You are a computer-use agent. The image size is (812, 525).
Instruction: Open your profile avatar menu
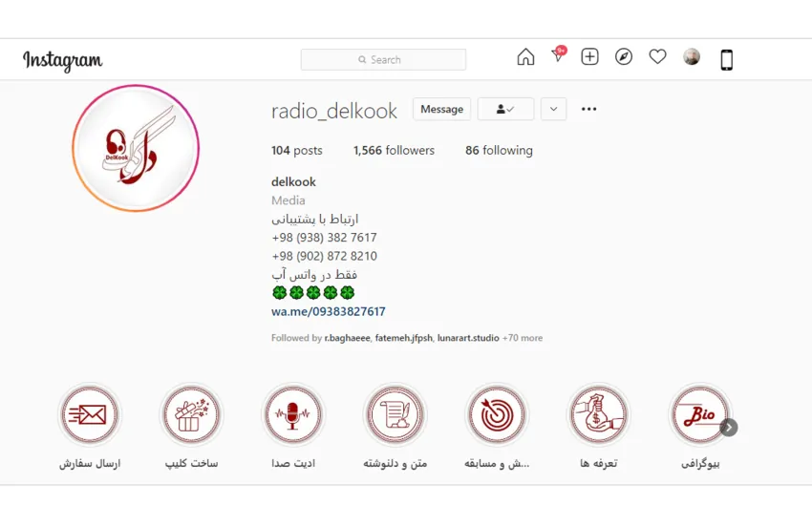click(x=692, y=57)
